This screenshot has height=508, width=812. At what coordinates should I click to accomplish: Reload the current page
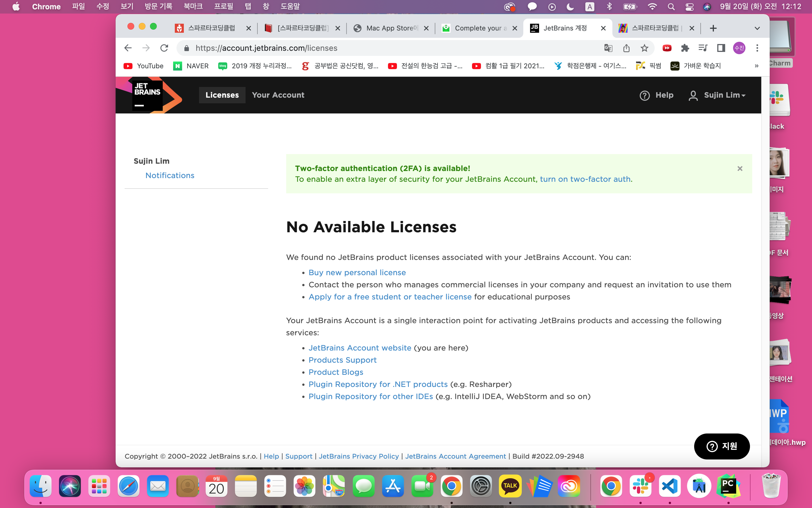pos(164,48)
